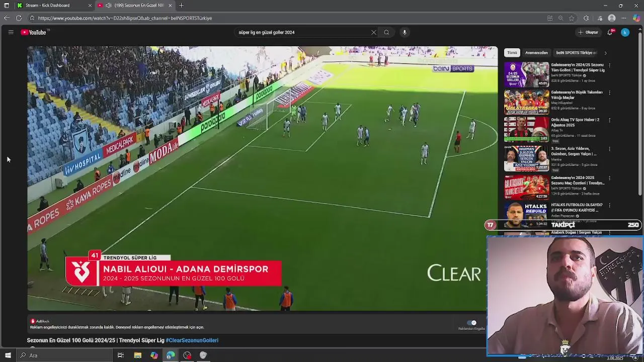Open Galatasaray'ın Büyük Takımları Yıktığı Maçlar video
The image size is (644, 362).
(x=577, y=95)
